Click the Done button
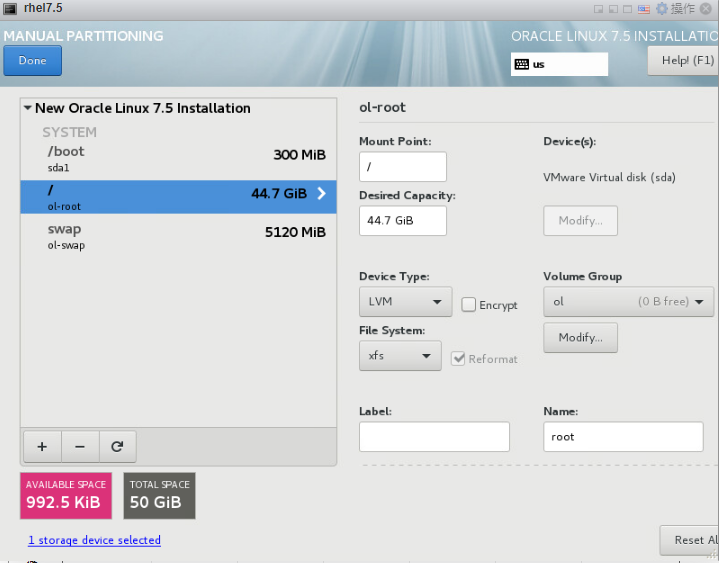 pos(33,61)
